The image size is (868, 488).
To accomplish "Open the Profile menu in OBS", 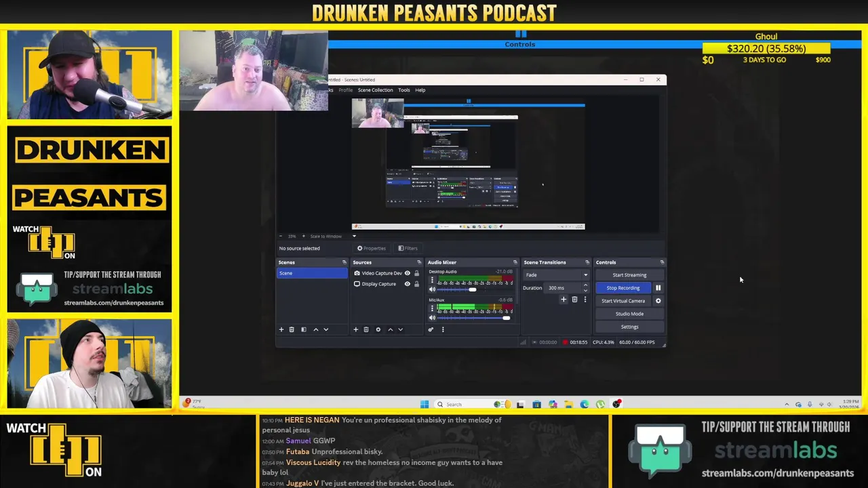I will coord(345,90).
